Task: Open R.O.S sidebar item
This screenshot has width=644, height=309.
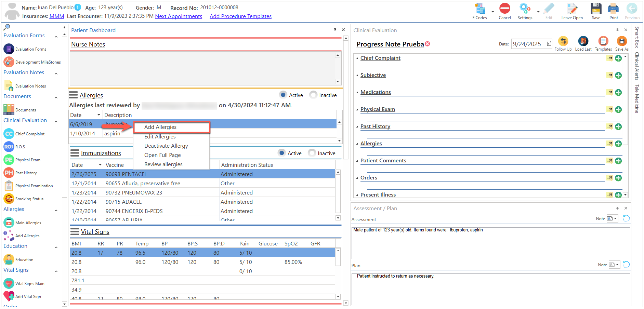Action: tap(14, 147)
